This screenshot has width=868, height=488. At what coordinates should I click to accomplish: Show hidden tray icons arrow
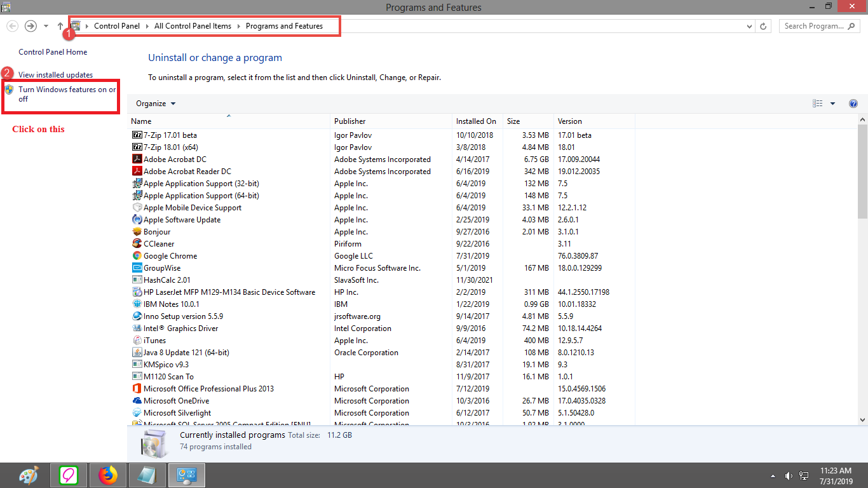coord(773,475)
